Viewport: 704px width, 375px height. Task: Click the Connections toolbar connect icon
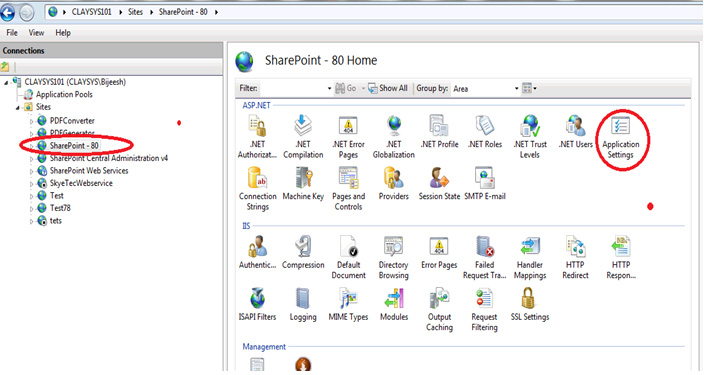[5, 67]
